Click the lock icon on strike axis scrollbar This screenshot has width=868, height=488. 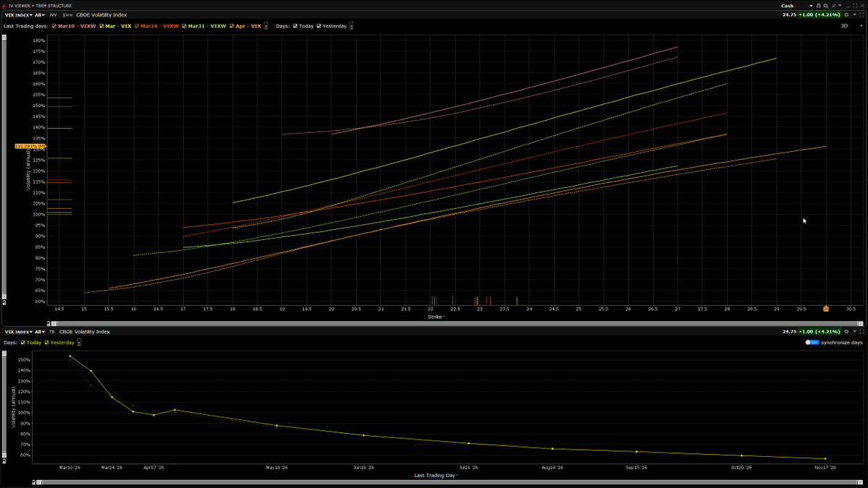(48, 324)
